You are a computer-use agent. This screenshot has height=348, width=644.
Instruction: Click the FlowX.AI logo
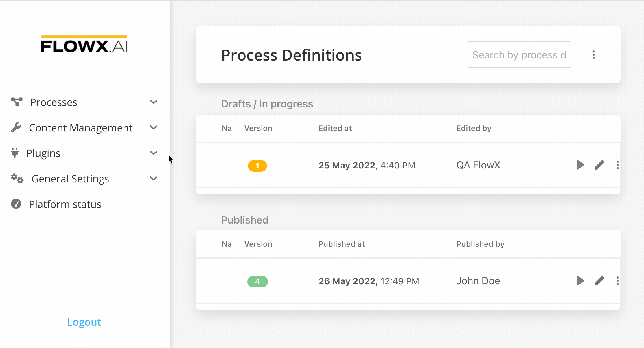click(84, 44)
